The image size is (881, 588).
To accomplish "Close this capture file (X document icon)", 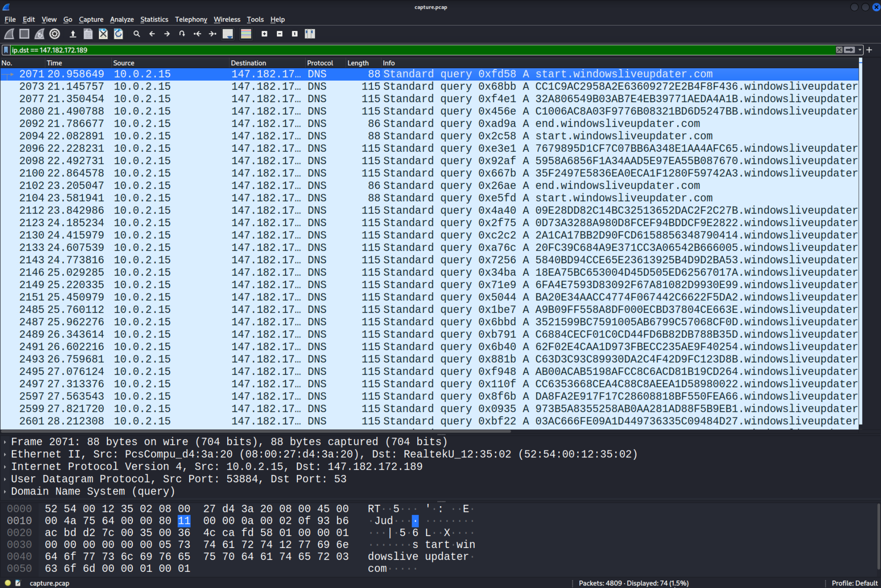I will point(103,34).
